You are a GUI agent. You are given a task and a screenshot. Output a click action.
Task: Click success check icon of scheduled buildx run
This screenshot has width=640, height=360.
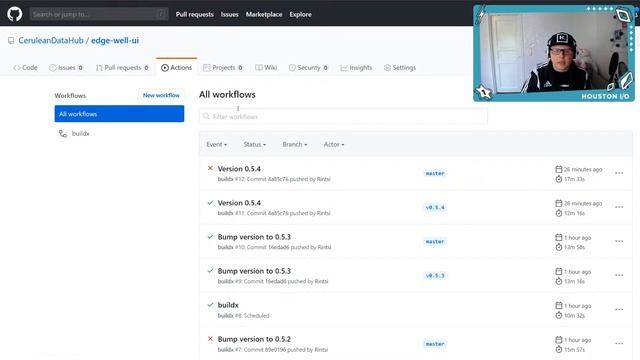(210, 304)
